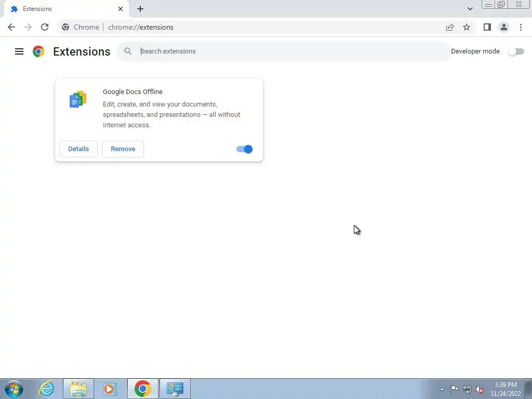Minimize the Chrome window

pyautogui.click(x=488, y=5)
